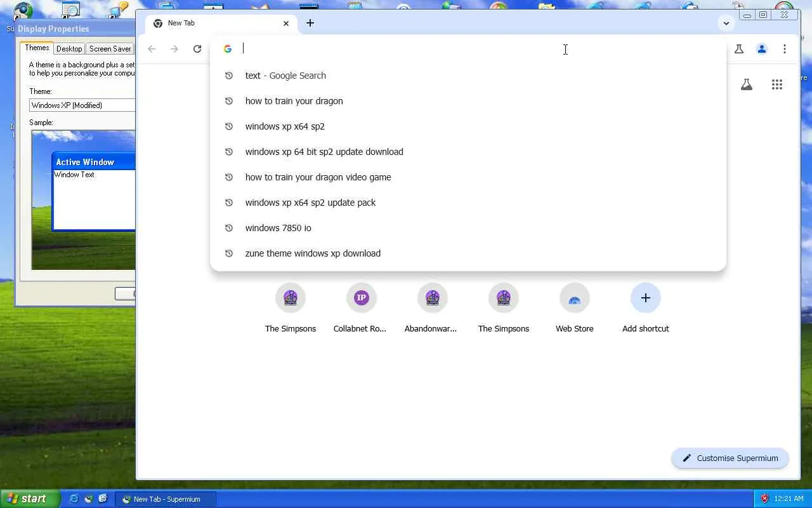Open the Abandonwar... shortcut
The image size is (812, 508).
[x=433, y=308]
